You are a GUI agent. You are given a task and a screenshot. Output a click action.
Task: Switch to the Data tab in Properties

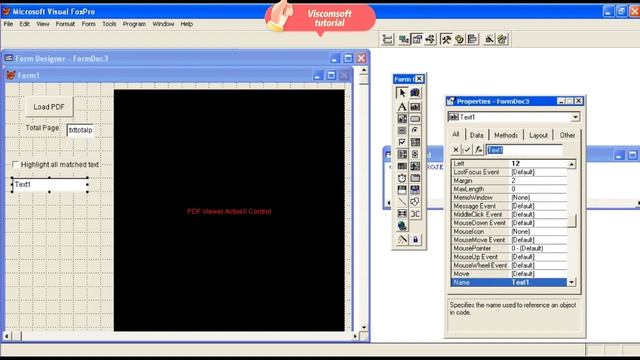point(476,135)
